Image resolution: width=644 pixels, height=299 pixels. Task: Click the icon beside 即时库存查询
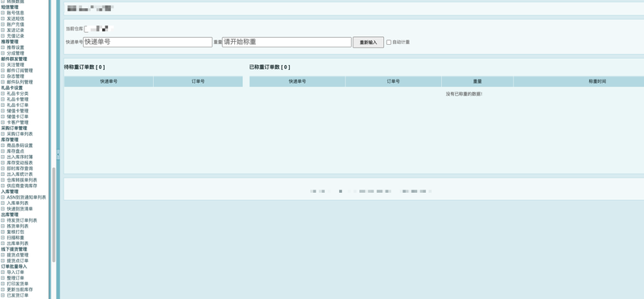[x=3, y=168]
